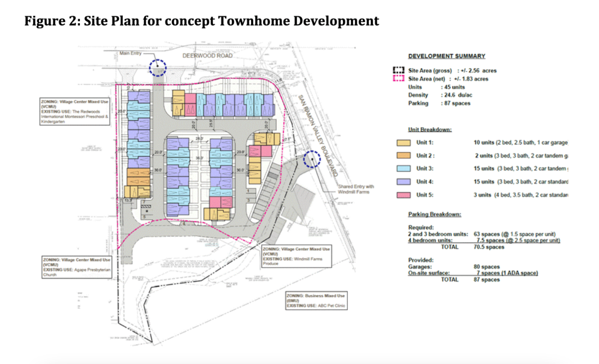Click the 'Unit Breakdown:' heading

(x=430, y=130)
